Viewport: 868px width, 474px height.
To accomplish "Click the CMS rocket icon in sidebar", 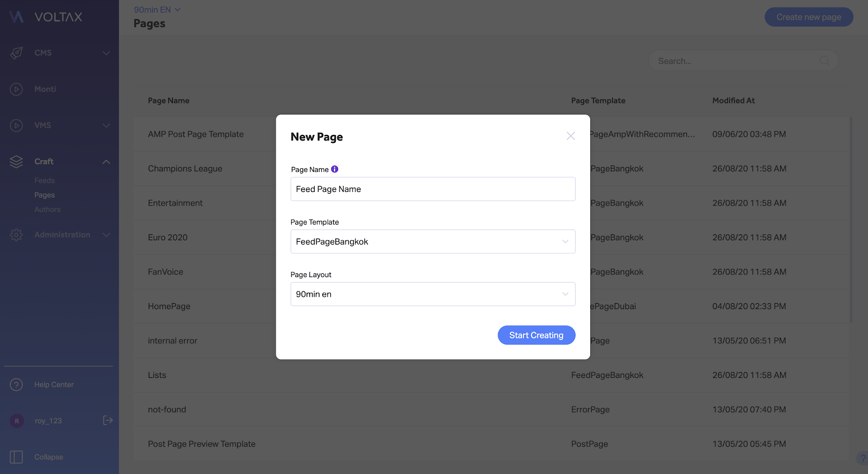I will coord(16,53).
